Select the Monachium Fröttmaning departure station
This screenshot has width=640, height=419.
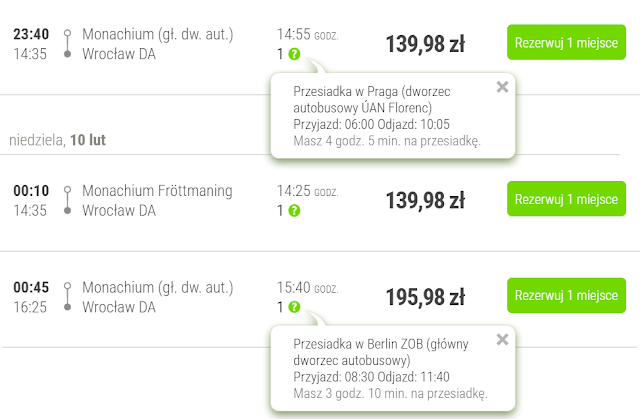157,191
